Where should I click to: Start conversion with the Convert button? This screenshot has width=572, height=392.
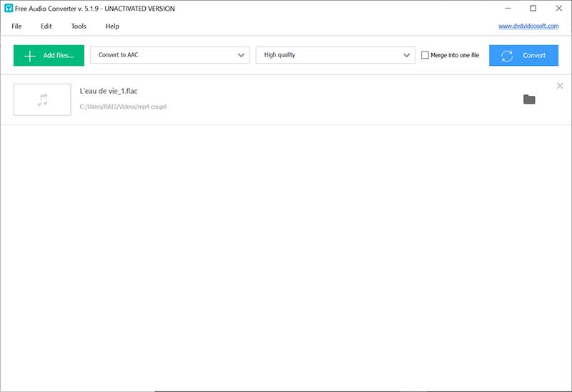(x=523, y=56)
